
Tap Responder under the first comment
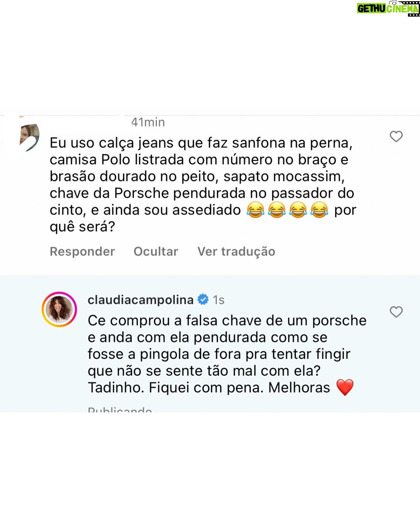(82, 252)
